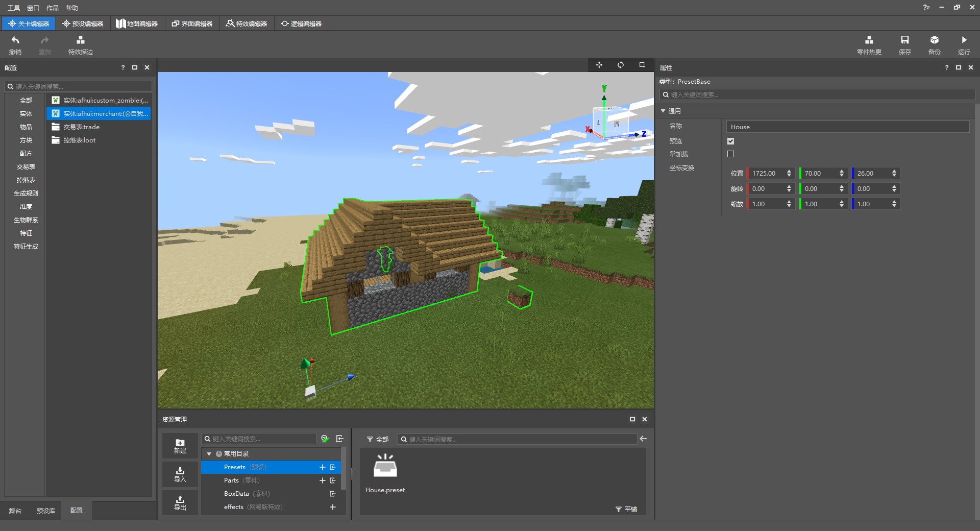
Task: Open the 全部 filter dropdown in resources
Action: 378,439
